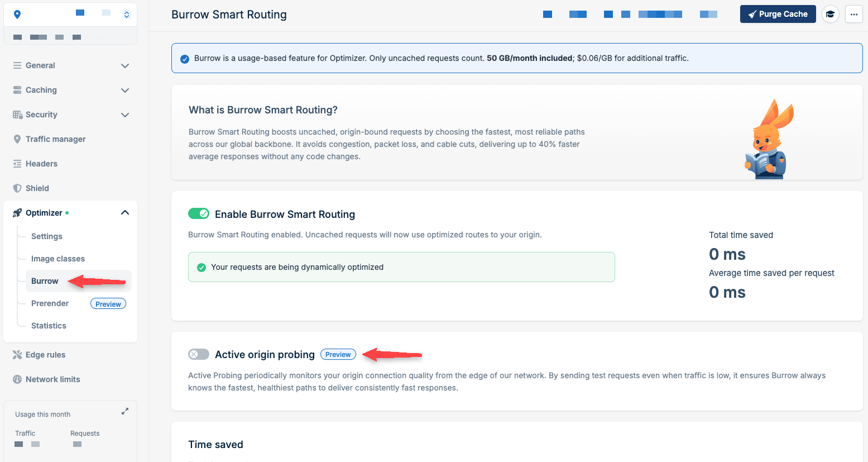Open the Shield page
The image size is (868, 462).
coord(37,188)
